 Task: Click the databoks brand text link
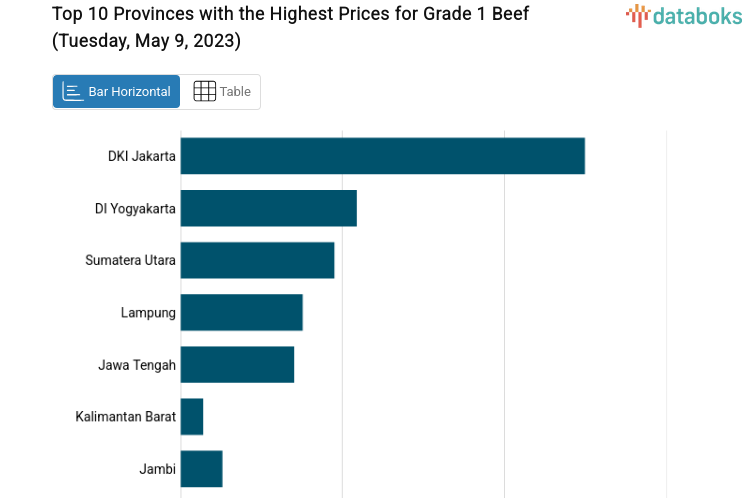click(697, 14)
